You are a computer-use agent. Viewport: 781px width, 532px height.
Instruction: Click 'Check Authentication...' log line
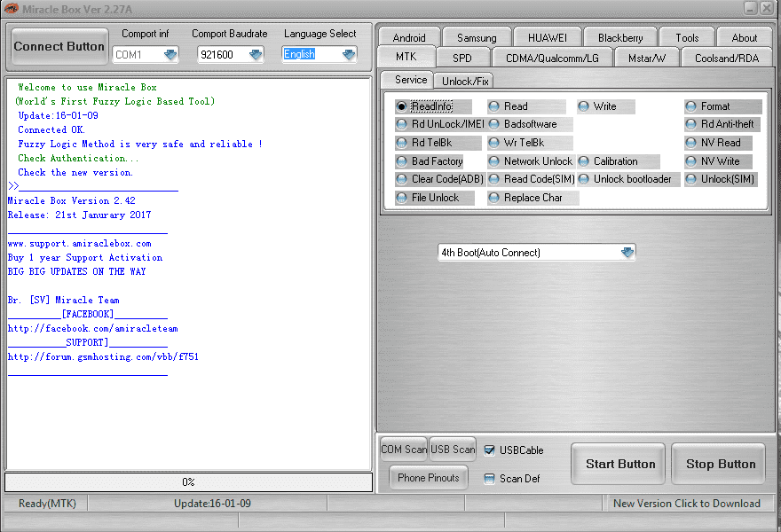(78, 158)
